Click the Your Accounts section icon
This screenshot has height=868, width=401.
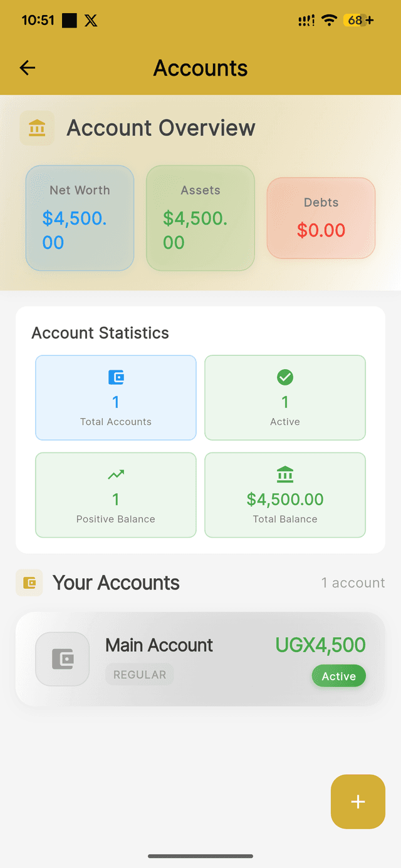[29, 582]
